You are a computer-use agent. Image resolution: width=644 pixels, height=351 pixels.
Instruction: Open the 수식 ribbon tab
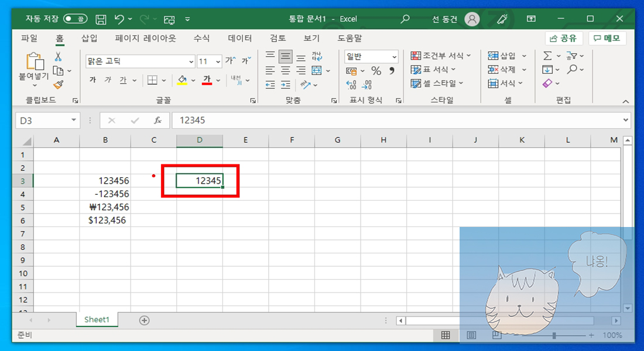201,38
